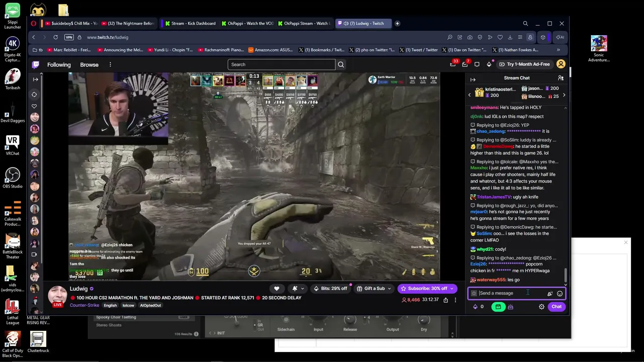Open Ludwig's live channel avatar
This screenshot has height=362, width=644.
point(57,297)
